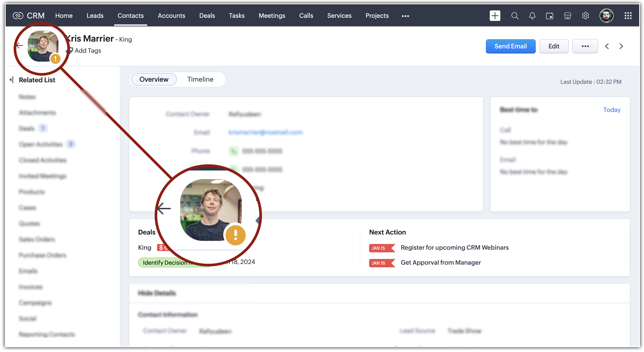Switch to the Timeline view

[200, 79]
